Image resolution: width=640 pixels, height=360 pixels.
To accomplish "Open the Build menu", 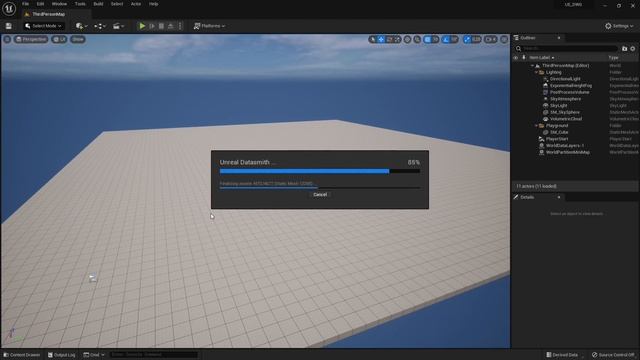I will (x=98, y=4).
